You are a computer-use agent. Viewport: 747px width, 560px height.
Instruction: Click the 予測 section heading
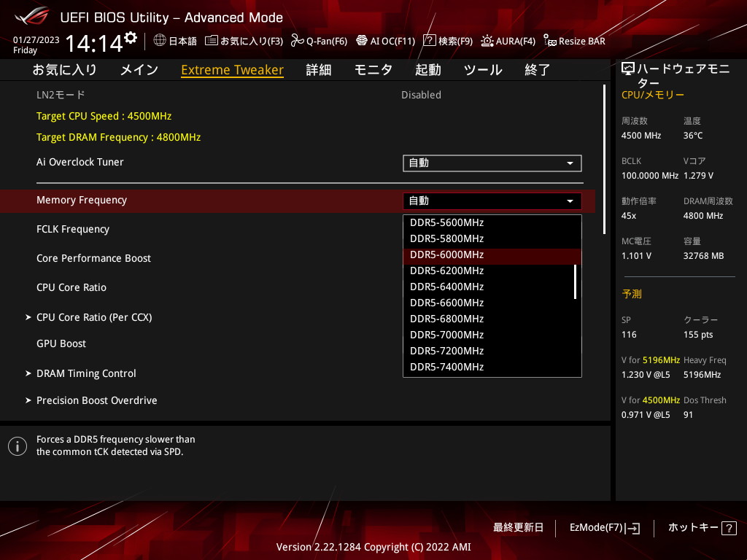tap(632, 295)
